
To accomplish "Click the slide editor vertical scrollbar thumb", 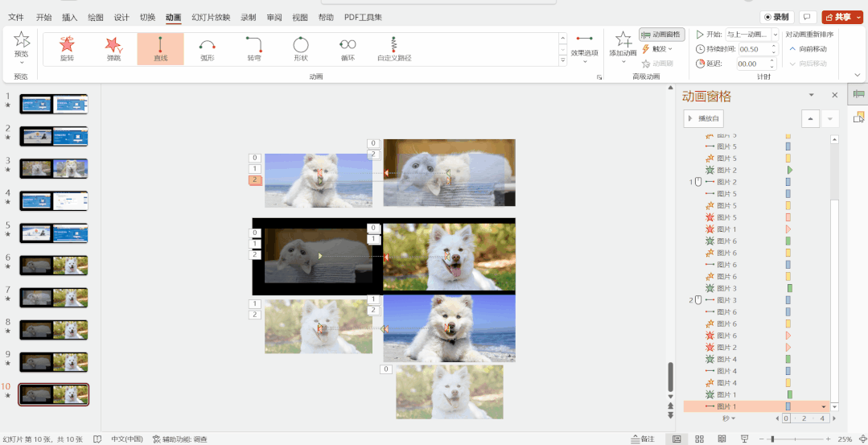I will click(670, 377).
